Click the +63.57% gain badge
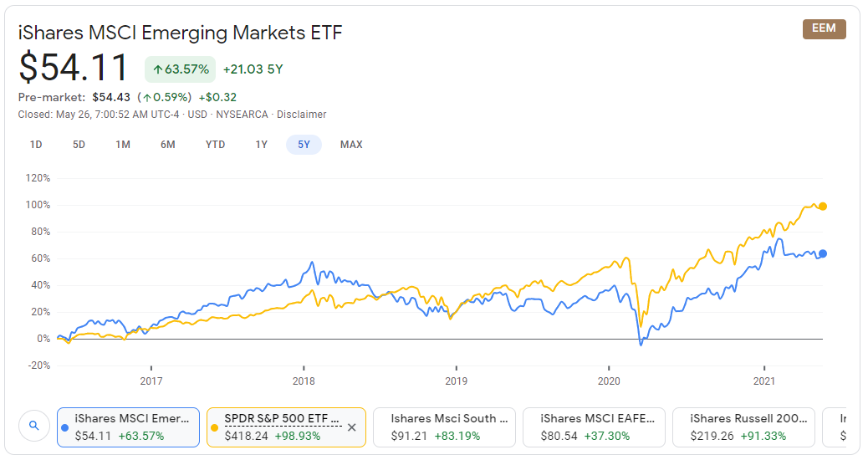 pos(181,69)
